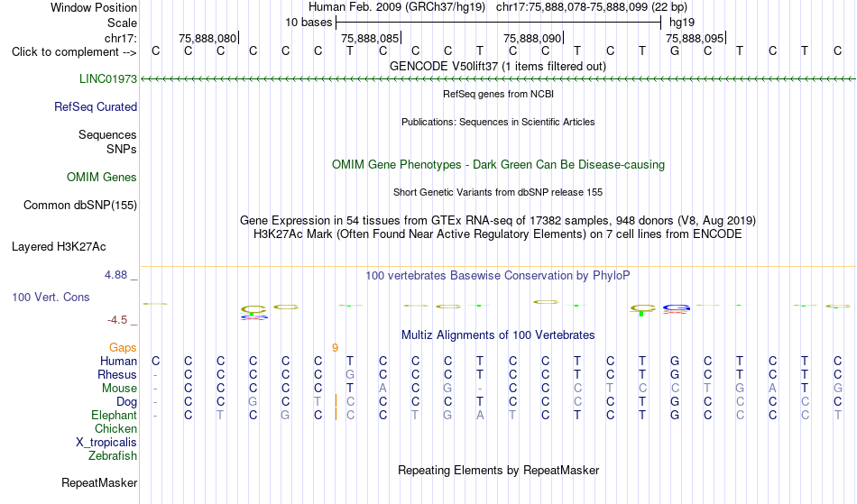Click the Human alignment row label
Image resolution: width=857 pixels, height=504 pixels.
[x=118, y=361]
